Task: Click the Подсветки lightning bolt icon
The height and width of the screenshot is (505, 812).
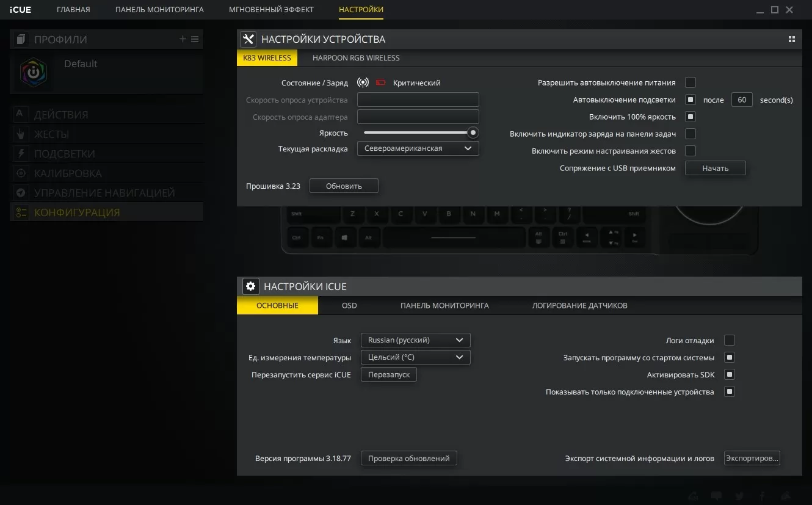Action: tap(20, 153)
